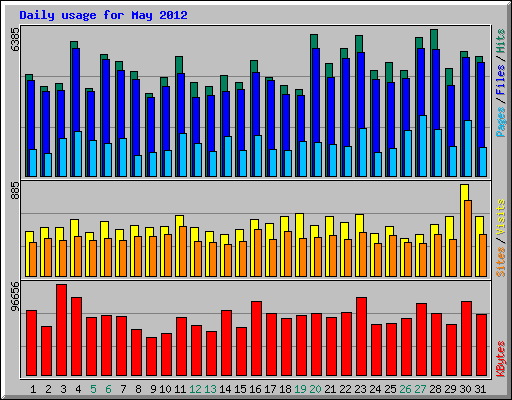
Task: Click the blue 'Files' legend label
Action: click(501, 80)
